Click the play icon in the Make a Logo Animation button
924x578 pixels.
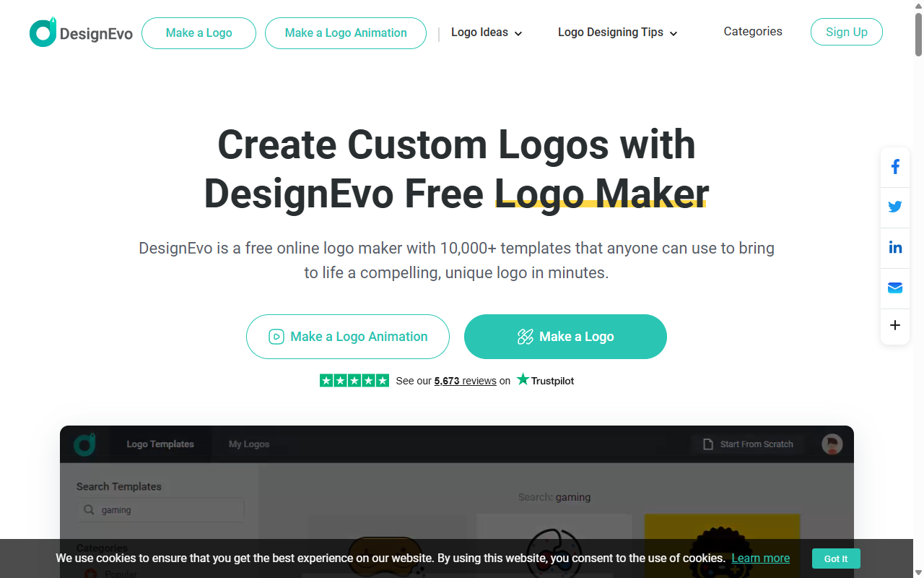tap(276, 337)
